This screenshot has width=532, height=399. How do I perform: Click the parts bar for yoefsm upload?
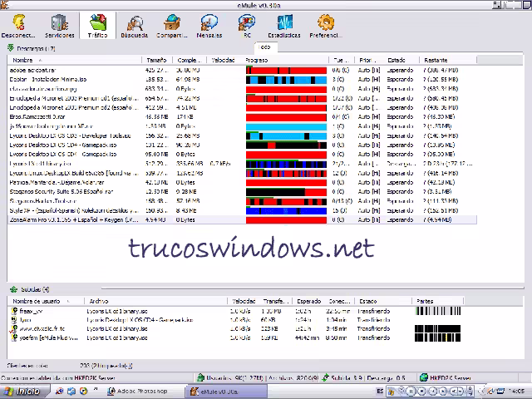click(438, 337)
